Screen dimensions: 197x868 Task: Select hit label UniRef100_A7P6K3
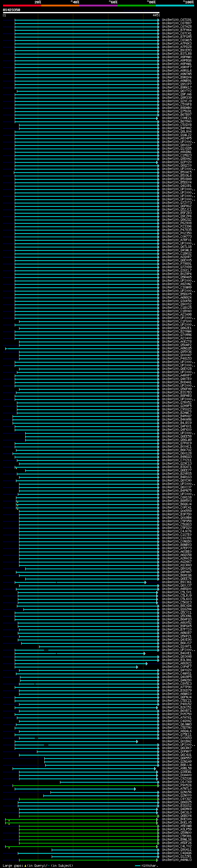coord(176,43)
